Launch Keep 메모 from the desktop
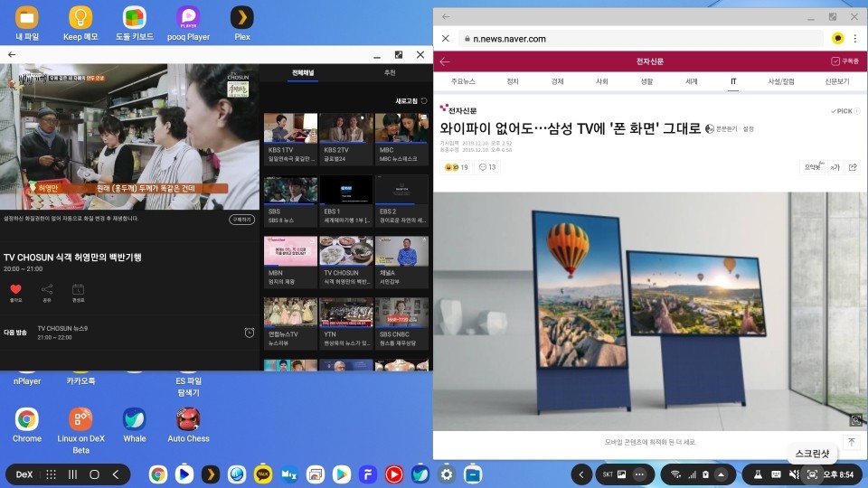Viewport: 868px width, 488px height. pos(80,23)
